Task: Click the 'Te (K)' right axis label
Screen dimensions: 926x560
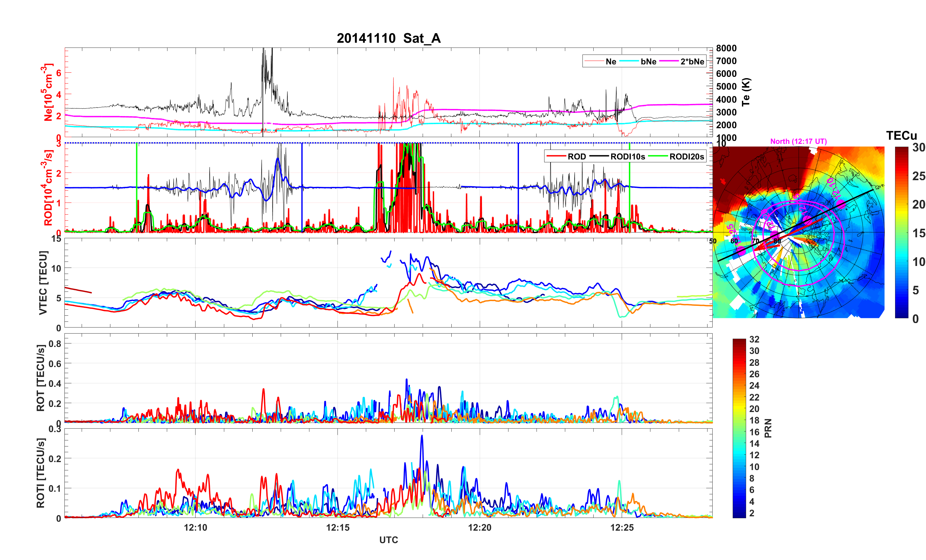Action: tap(746, 92)
